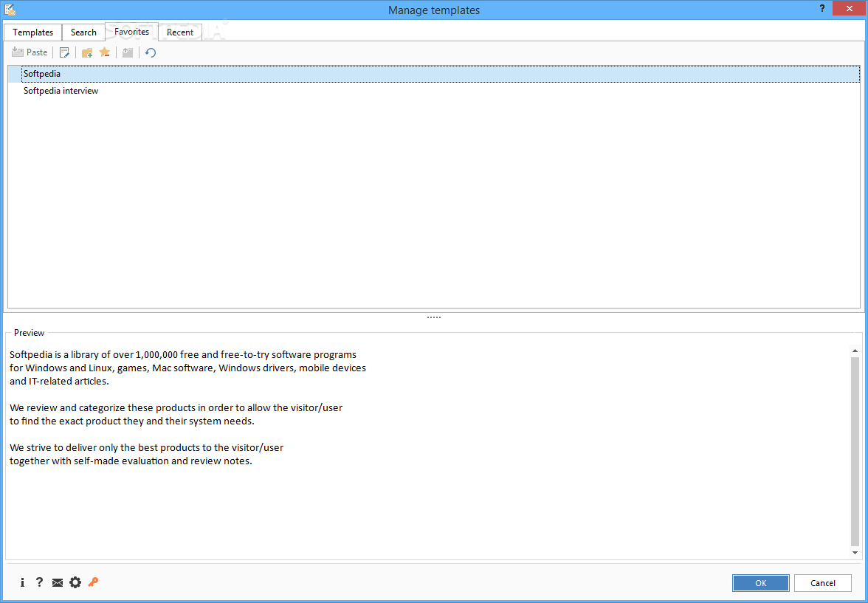Click the edit template pencil icon
The image size is (868, 603).
(65, 52)
